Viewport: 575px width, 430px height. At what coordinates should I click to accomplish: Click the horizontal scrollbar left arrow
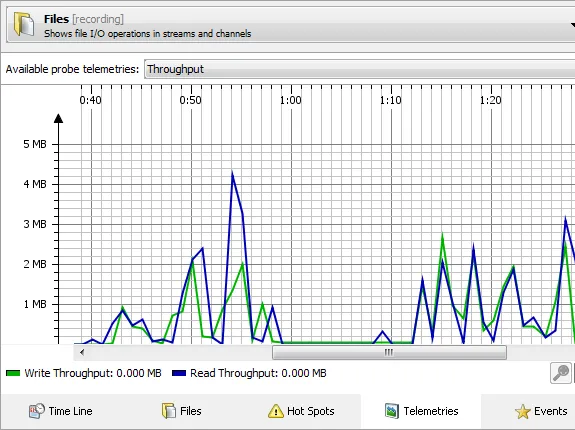click(82, 353)
